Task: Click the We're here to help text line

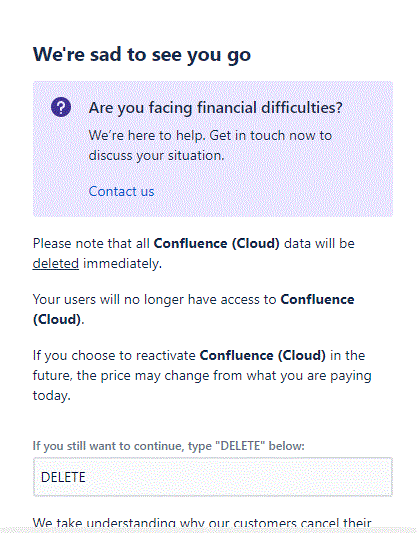Action: pos(210,135)
